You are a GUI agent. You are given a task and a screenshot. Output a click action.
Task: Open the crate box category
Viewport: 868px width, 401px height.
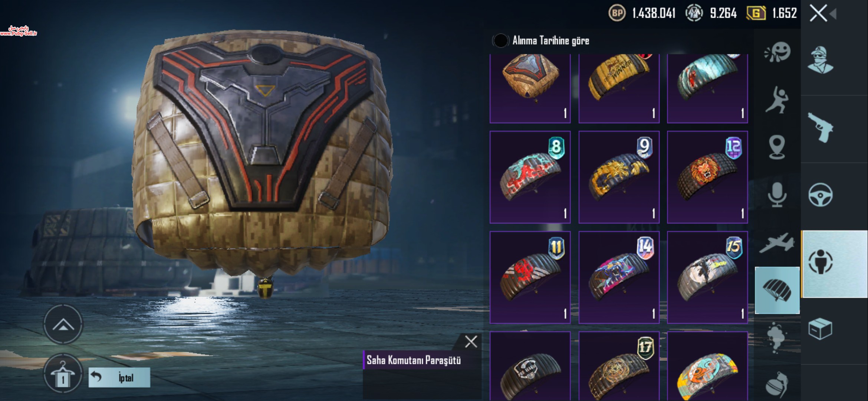click(821, 329)
